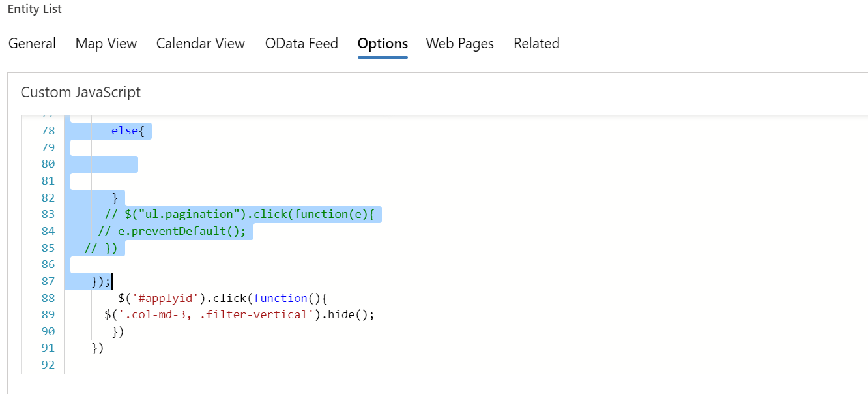Click line number 92 in the gutter
The width and height of the screenshot is (868, 394).
click(48, 365)
